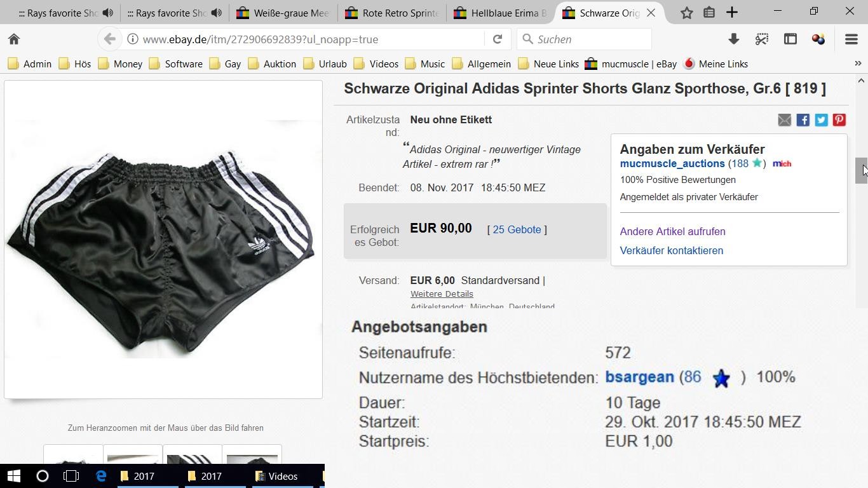Expand the Software bookmarks folder
This screenshot has width=868, height=488.
coord(176,64)
